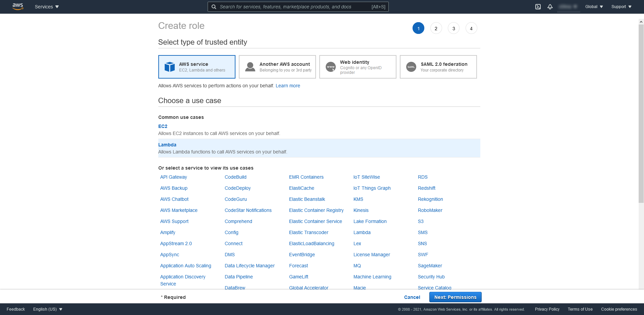Click in the services search field
Viewport: 644px width, 315px height.
click(x=298, y=7)
